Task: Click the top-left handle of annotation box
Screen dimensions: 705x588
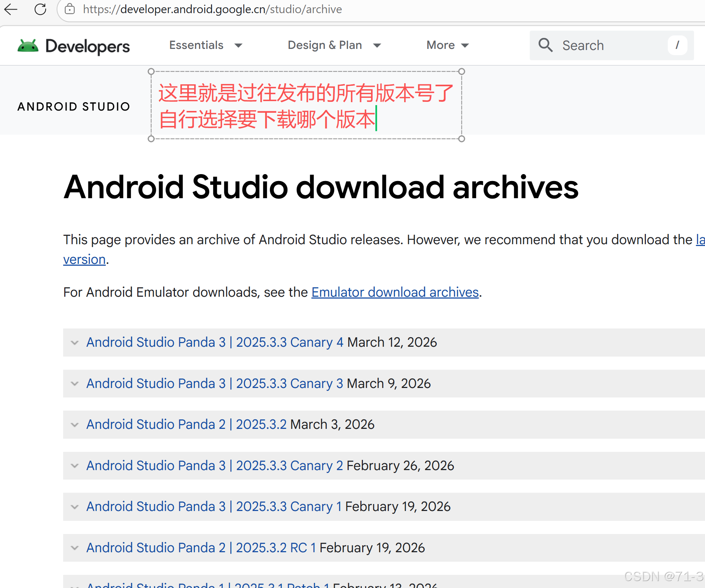Action: coord(151,72)
